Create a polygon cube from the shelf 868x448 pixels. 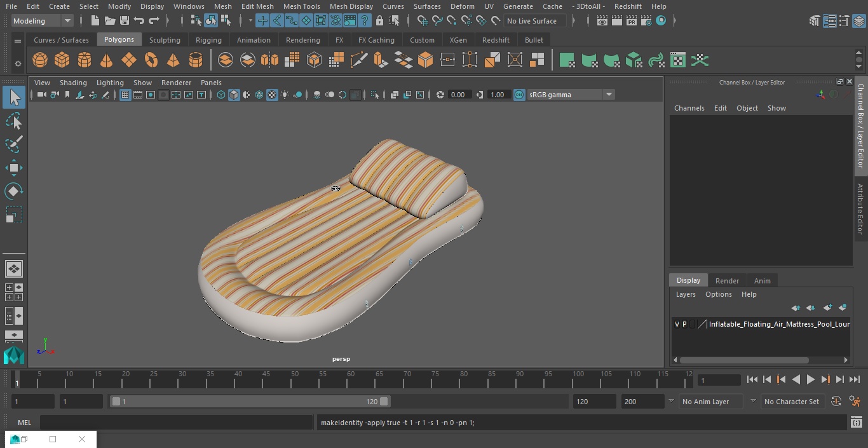62,60
